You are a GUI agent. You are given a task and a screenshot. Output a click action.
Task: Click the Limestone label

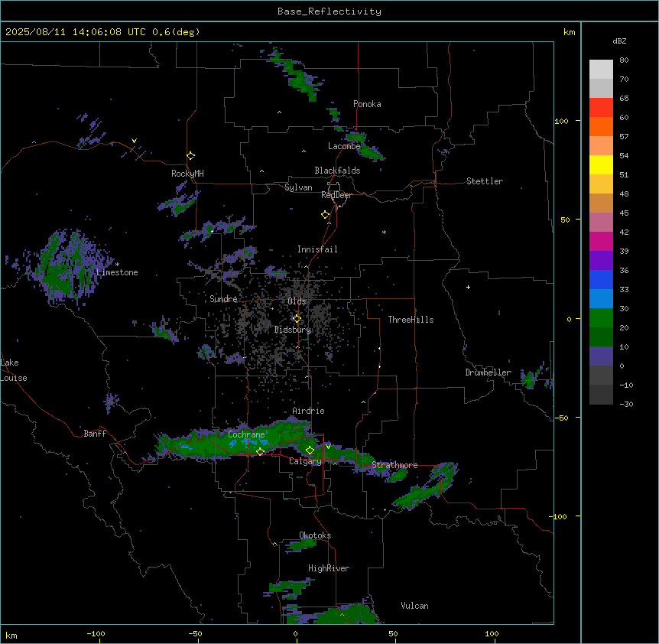point(117,272)
